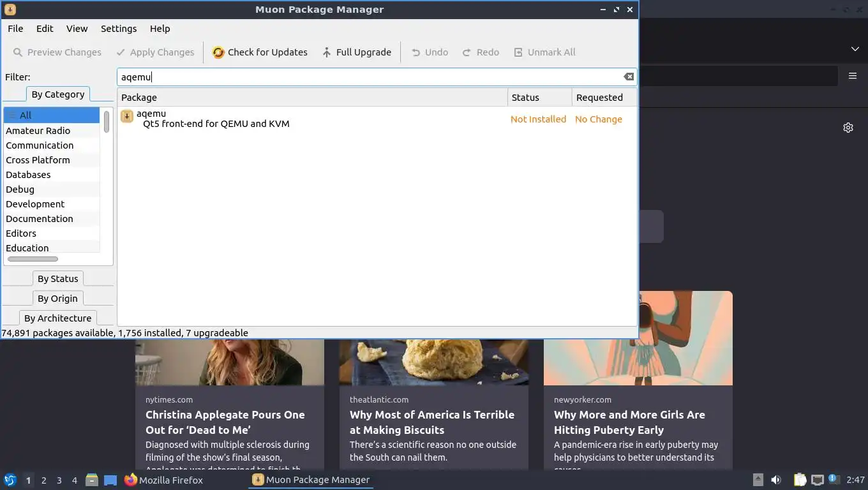Click the biscuit article thumbnail
Screen dimensions: 868x490
pos(434,362)
